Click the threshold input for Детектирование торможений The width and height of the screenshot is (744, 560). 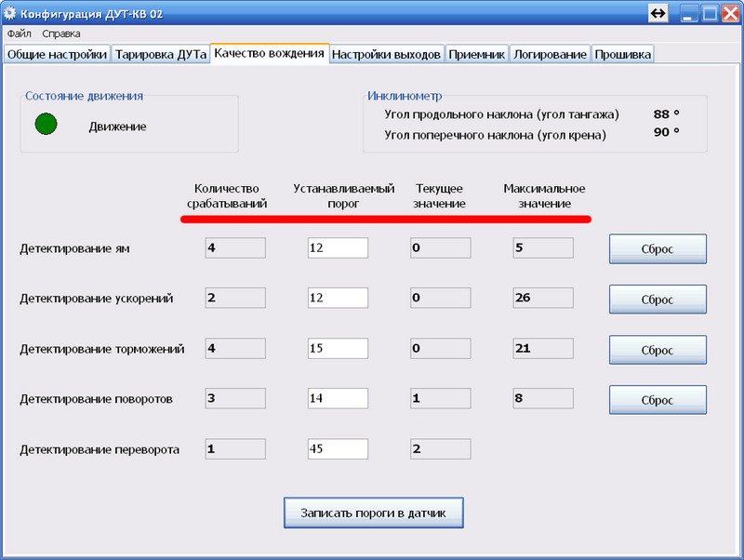pos(338,349)
